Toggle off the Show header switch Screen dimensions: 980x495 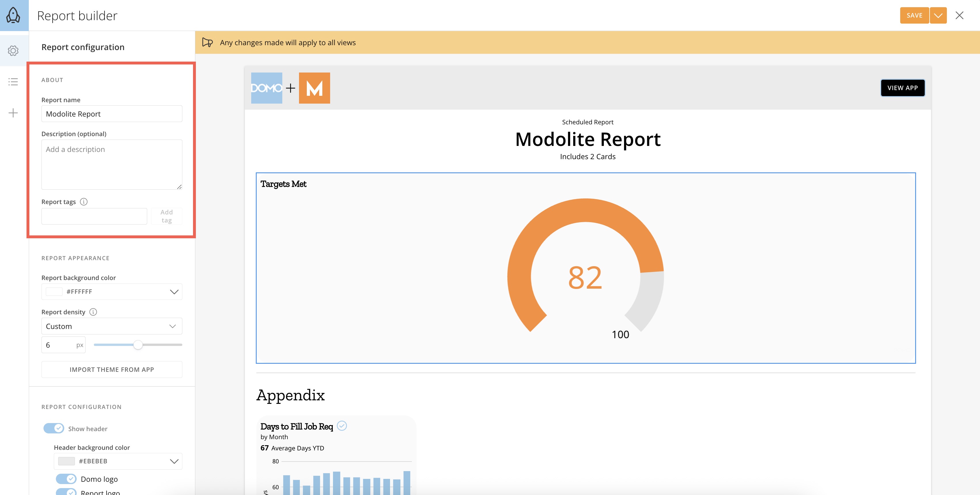(53, 428)
